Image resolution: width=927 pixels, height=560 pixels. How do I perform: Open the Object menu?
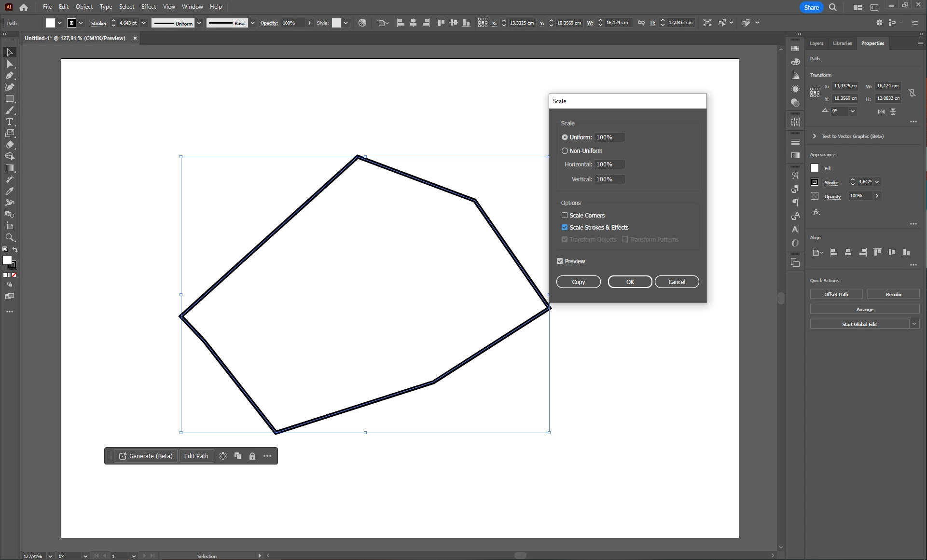84,7
